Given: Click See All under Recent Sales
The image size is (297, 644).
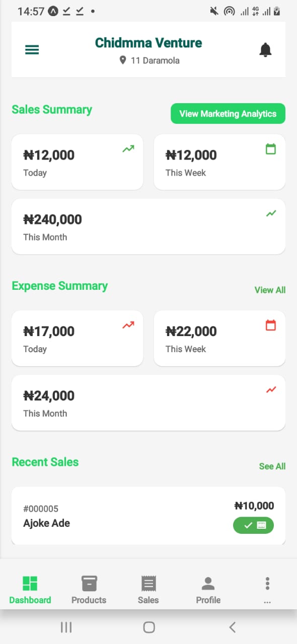Looking at the screenshot, I should pos(272,466).
